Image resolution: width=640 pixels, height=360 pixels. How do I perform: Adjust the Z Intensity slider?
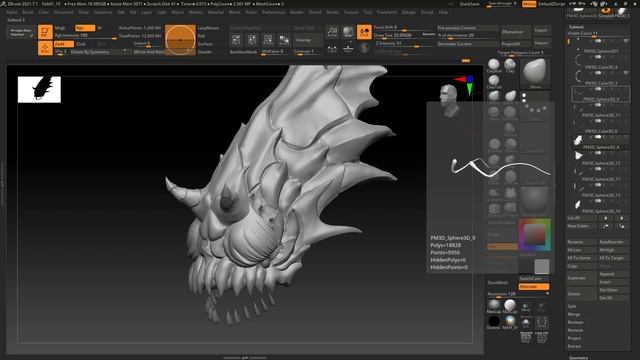pos(404,43)
